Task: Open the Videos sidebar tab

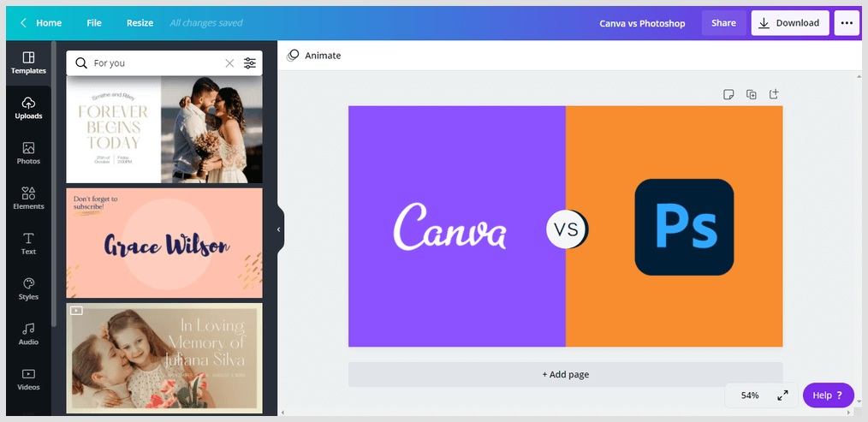Action: (x=28, y=379)
